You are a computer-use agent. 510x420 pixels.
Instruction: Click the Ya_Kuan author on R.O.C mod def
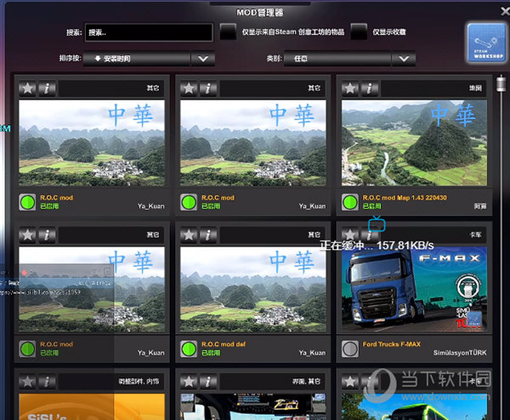(x=312, y=353)
